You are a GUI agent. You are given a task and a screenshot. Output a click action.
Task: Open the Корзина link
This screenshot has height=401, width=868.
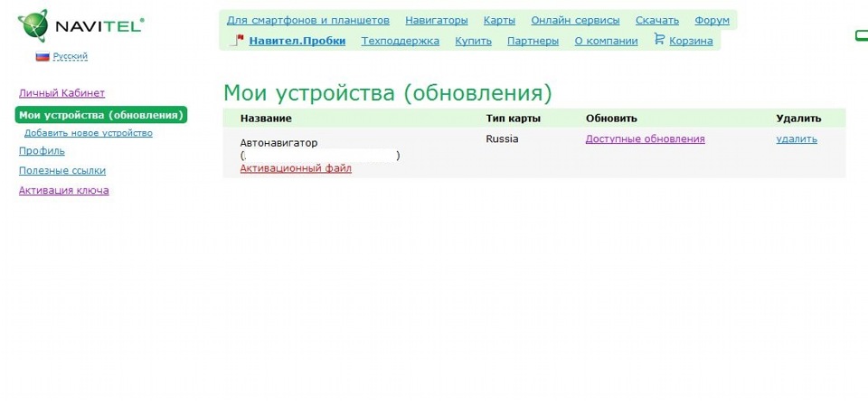(691, 41)
